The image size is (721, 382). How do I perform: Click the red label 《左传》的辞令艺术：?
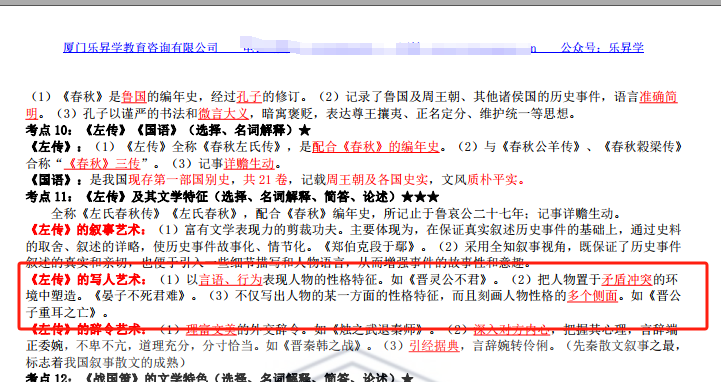coord(86,329)
